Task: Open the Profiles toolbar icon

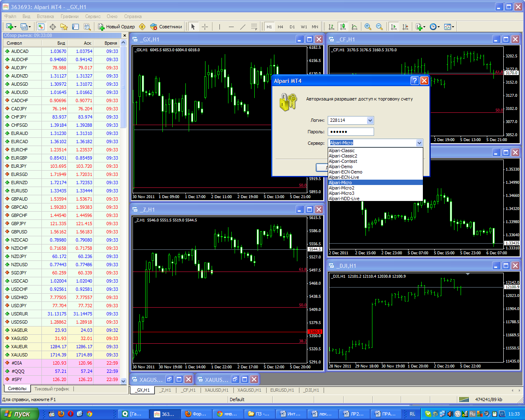Action: 24,27
